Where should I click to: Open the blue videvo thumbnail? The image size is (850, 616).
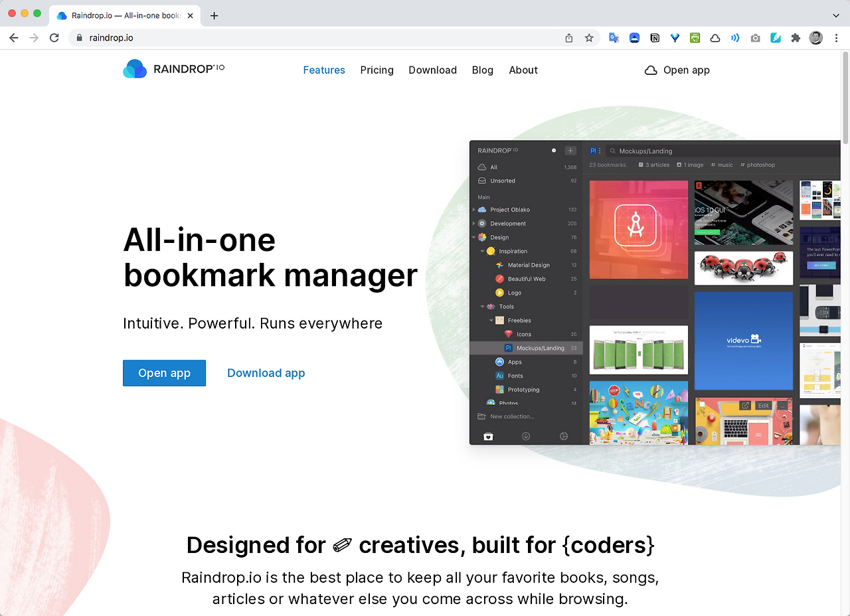click(744, 341)
